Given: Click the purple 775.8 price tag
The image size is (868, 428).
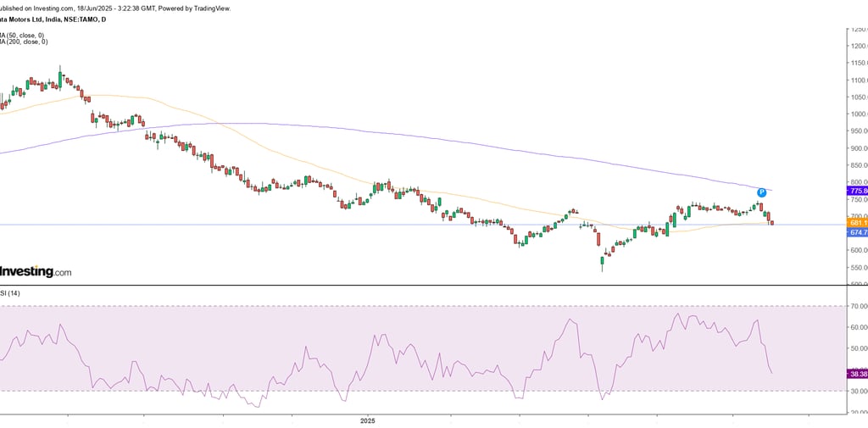Looking at the screenshot, I should click(858, 191).
